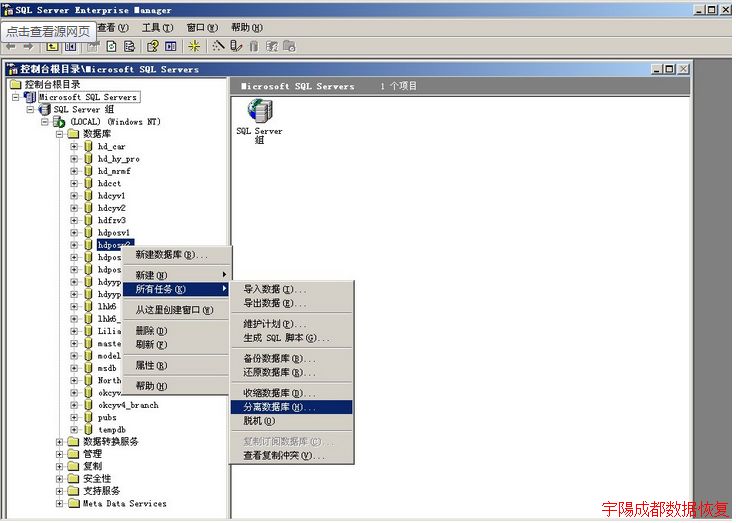Collapse the Microsoft SQL Servers root node
Screen dimensions: 736x523
tap(16, 97)
